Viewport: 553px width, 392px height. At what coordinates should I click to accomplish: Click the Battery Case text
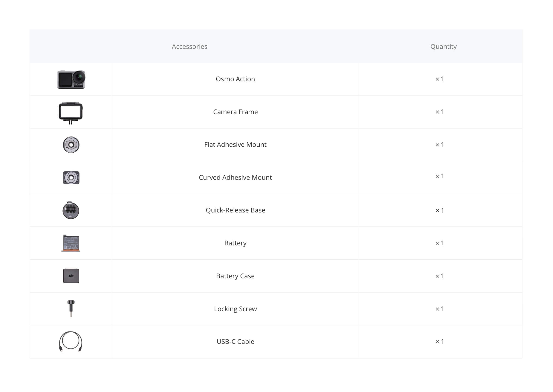click(235, 276)
